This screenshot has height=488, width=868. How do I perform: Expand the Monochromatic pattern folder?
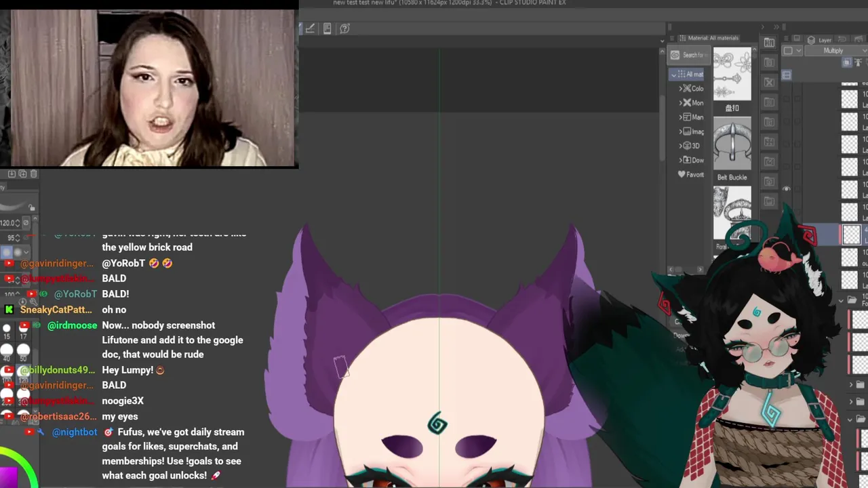(x=680, y=103)
